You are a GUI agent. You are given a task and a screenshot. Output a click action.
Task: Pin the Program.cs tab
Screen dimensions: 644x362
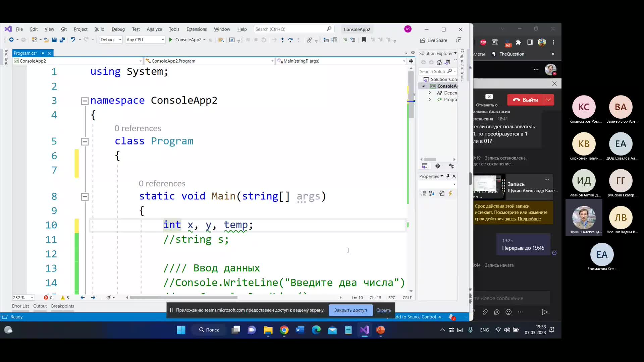tap(43, 53)
